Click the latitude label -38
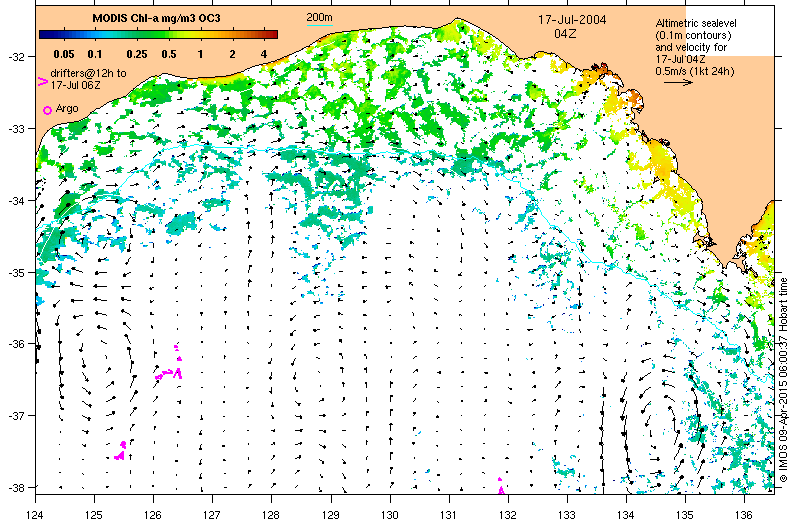The width and height of the screenshot is (800, 520). coord(15,487)
